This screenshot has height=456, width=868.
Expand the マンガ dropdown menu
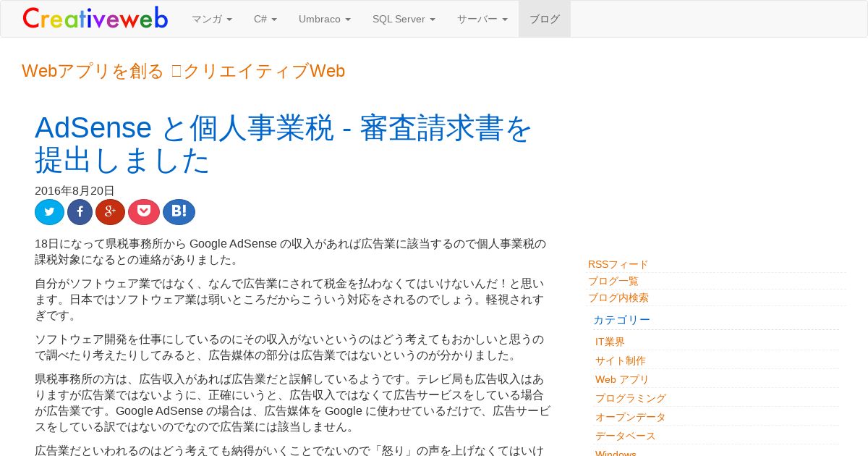pos(212,19)
